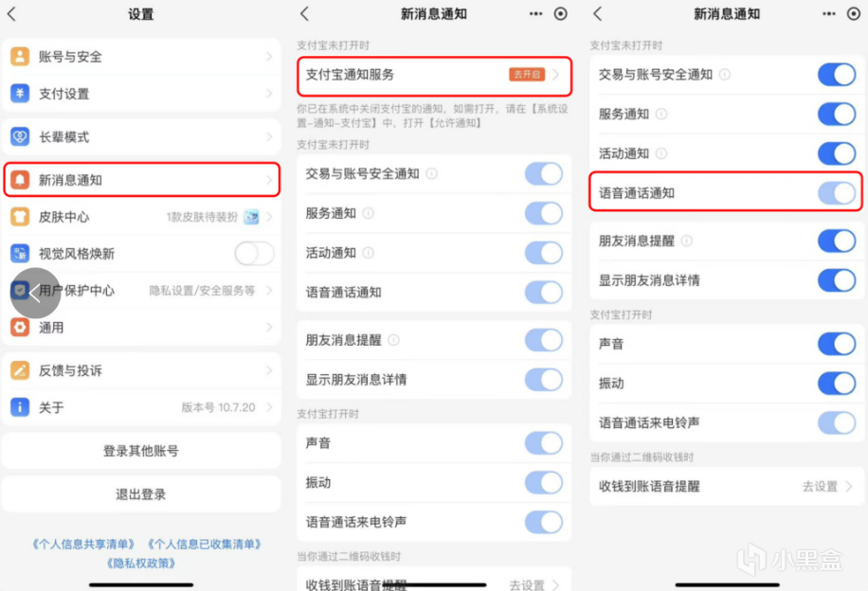Toggle the 视觉风格焕新 switch
This screenshot has height=591, width=868.
click(x=255, y=254)
